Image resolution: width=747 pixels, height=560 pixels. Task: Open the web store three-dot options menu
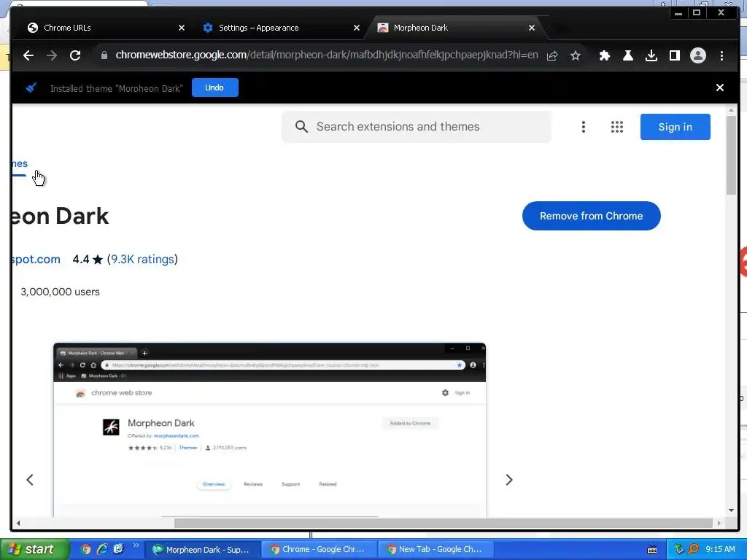(583, 127)
